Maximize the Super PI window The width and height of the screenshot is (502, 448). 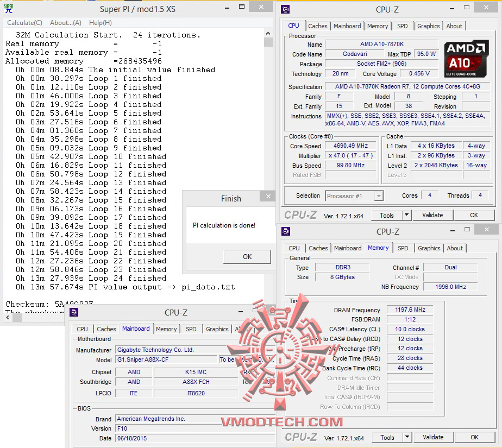(242, 7)
